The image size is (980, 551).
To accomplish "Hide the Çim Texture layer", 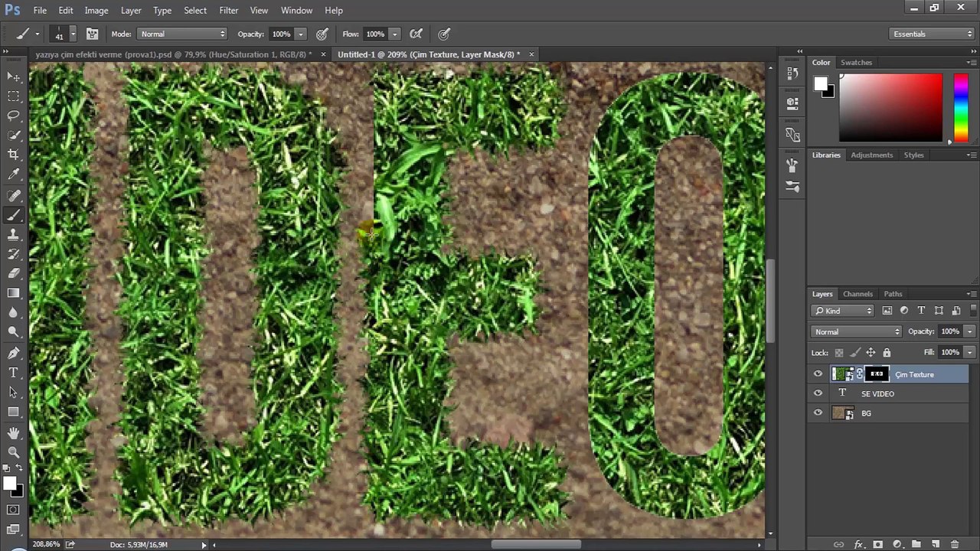I will point(818,374).
